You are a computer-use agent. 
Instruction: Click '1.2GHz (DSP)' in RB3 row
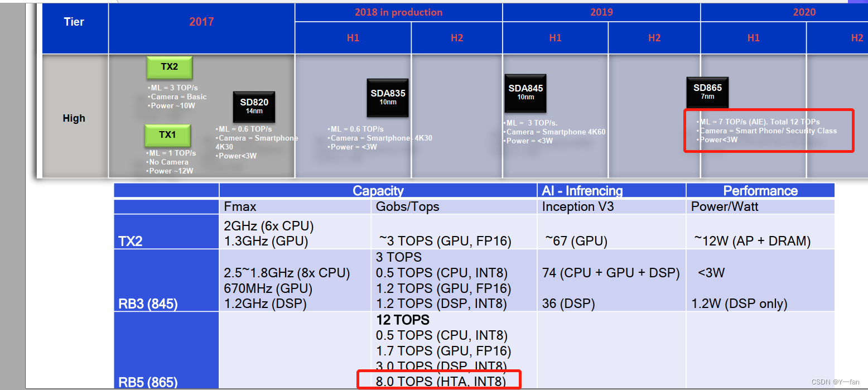tap(264, 304)
